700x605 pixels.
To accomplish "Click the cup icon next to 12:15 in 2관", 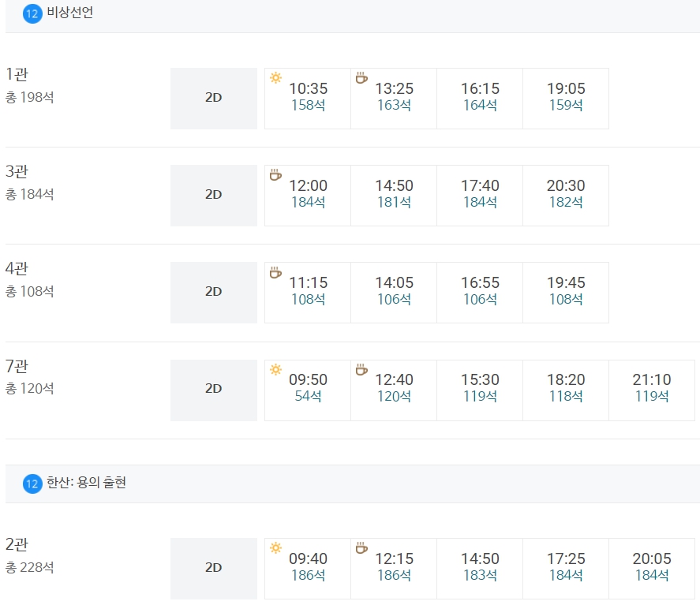I will [x=361, y=549].
